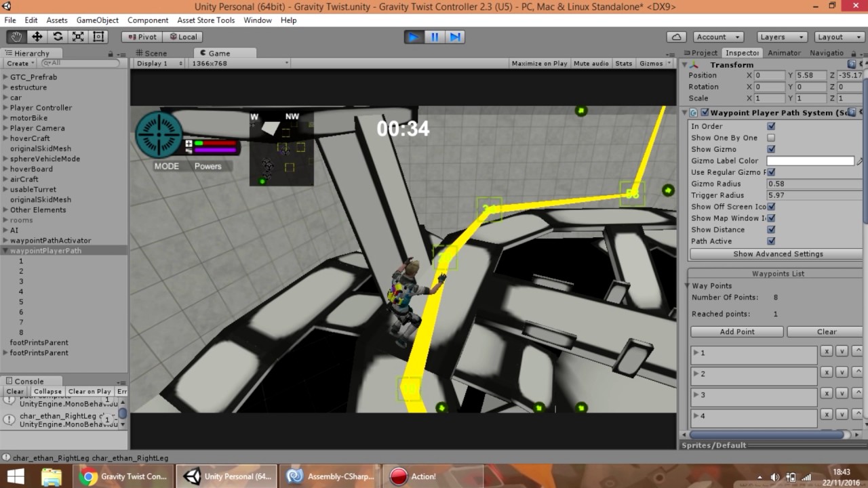868x488 pixels.
Task: Uncheck the Show Distance checkbox
Action: point(771,230)
